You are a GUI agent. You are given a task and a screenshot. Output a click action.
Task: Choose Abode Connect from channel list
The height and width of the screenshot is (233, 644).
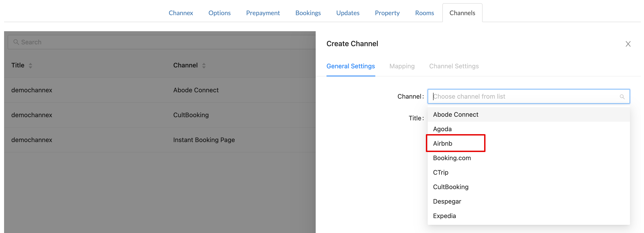pyautogui.click(x=528, y=114)
